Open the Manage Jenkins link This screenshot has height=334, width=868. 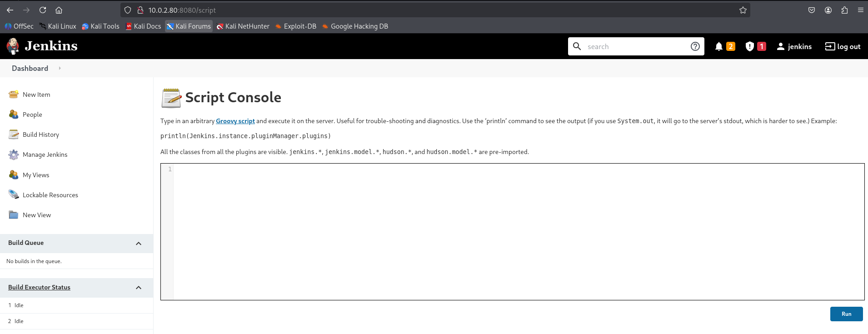coord(45,155)
